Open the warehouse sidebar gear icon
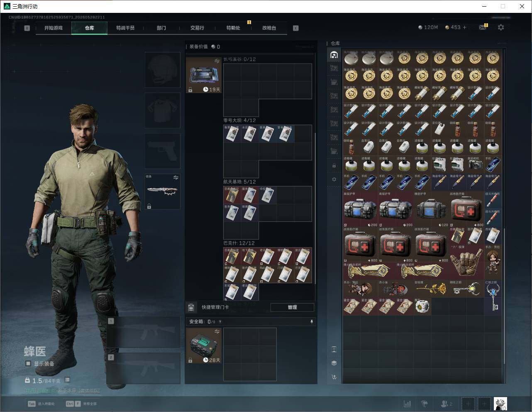 [334, 179]
